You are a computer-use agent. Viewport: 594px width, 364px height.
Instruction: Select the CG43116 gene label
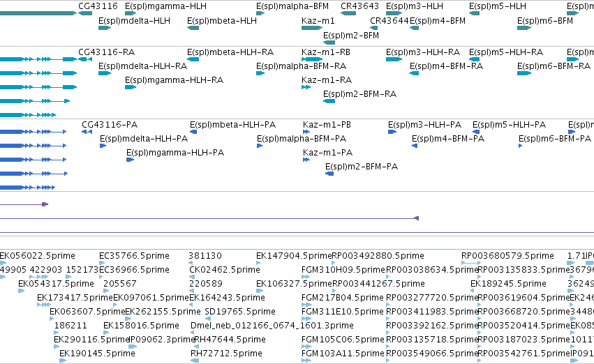point(98,6)
